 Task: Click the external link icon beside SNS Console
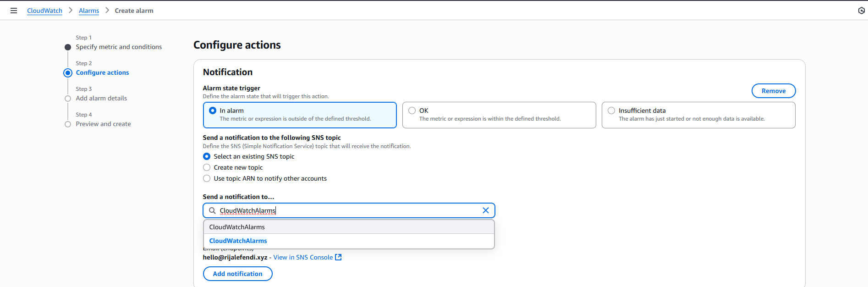coord(338,257)
